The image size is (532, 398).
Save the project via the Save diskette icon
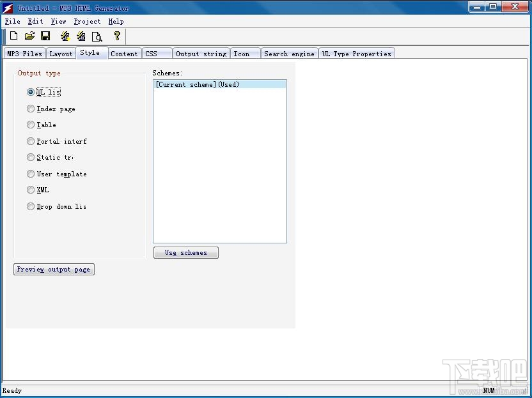[x=45, y=36]
